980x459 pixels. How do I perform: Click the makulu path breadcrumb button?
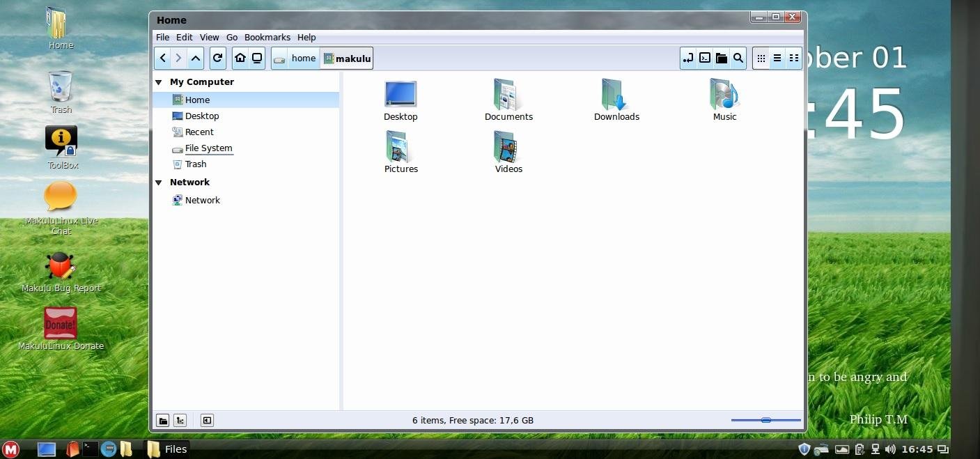(347, 58)
